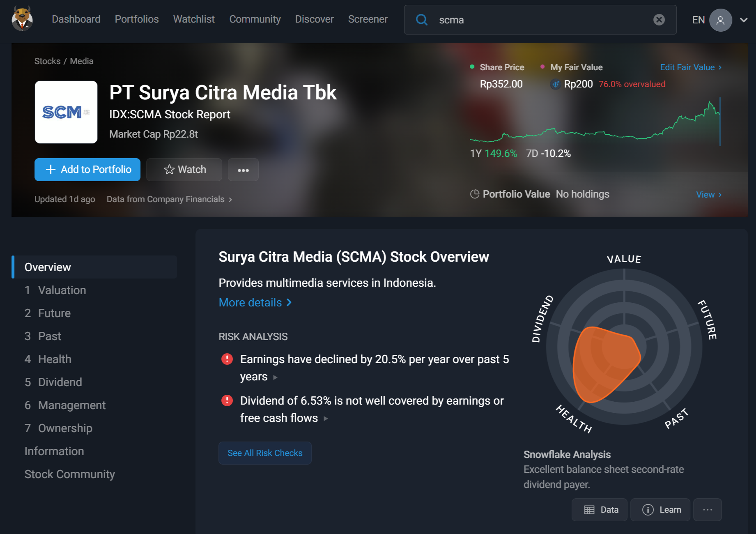The height and width of the screenshot is (534, 756).
Task: Open Edit Fair Value link
Action: pyautogui.click(x=691, y=67)
